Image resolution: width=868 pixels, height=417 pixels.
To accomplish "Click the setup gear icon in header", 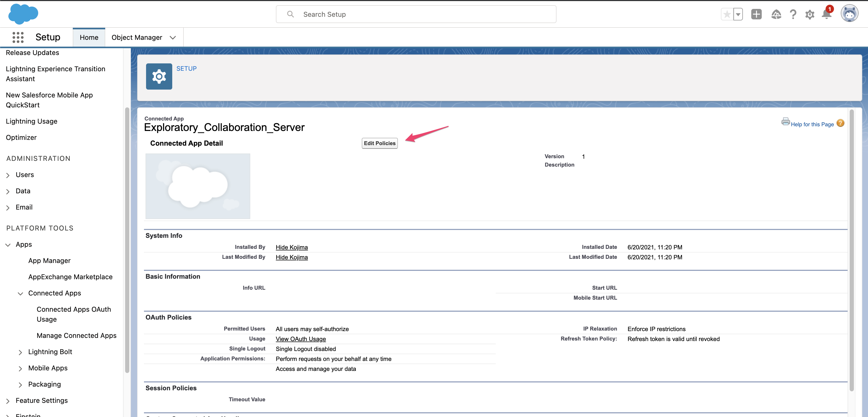I will (810, 14).
